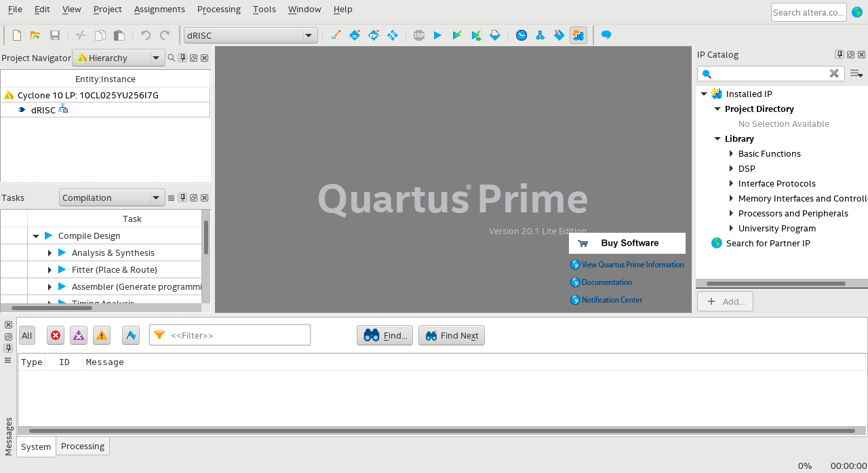Click Messages panel horizontal scrollbar
Image resolution: width=868 pixels, height=473 pixels.
(442, 431)
